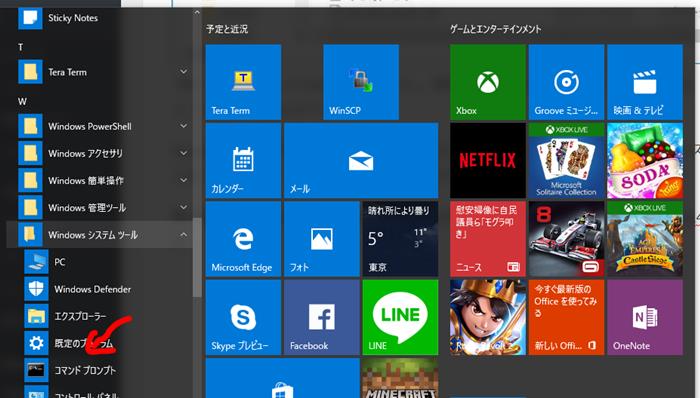Open エクスプローラー from app list
This screenshot has height=398, width=700.
(x=99, y=316)
